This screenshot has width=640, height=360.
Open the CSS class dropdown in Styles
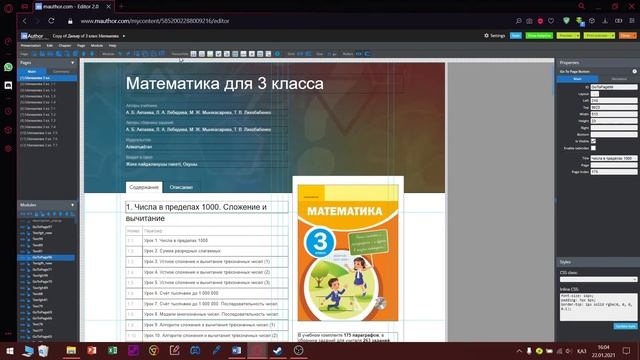pyautogui.click(x=598, y=279)
